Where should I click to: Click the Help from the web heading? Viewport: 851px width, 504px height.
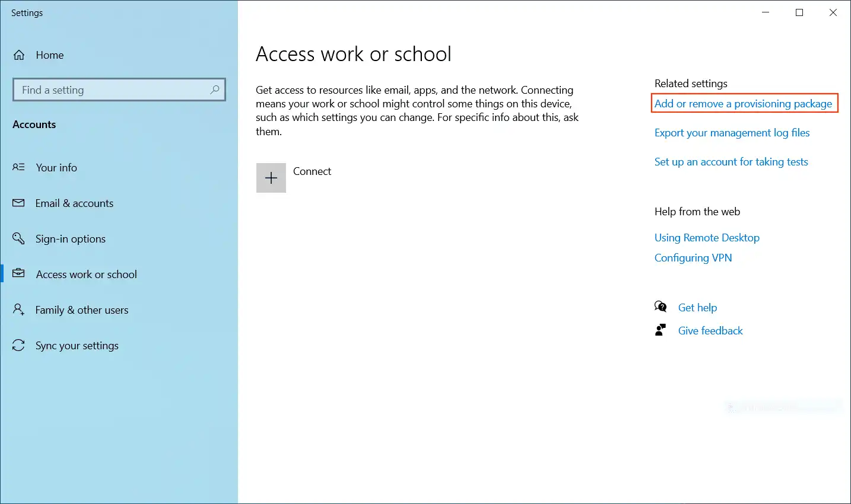point(697,212)
